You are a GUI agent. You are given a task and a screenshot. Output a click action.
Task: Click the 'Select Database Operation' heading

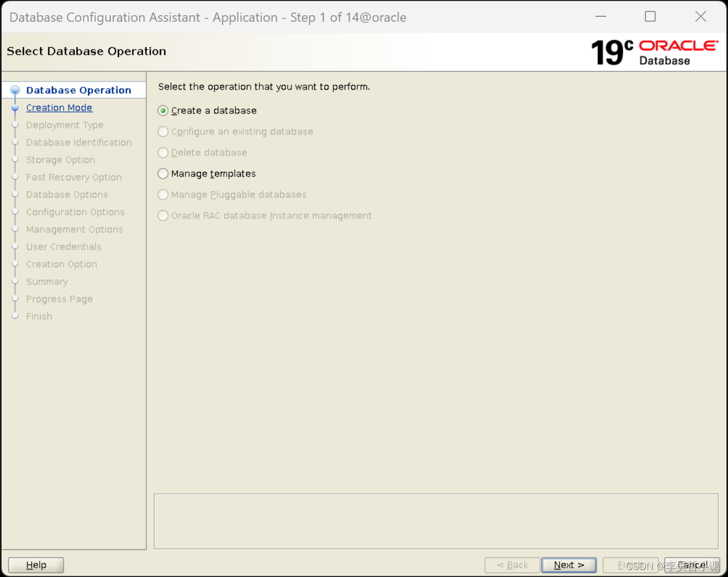click(86, 51)
